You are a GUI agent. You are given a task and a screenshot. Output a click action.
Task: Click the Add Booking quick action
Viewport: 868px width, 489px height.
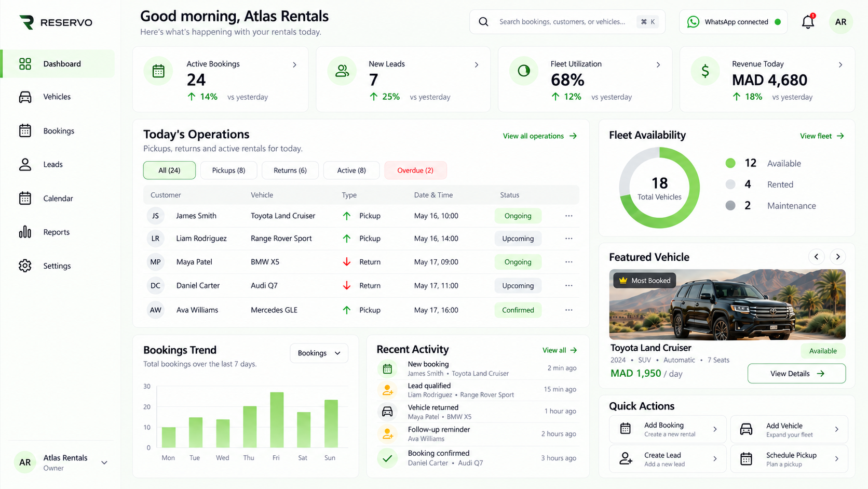pyautogui.click(x=668, y=429)
